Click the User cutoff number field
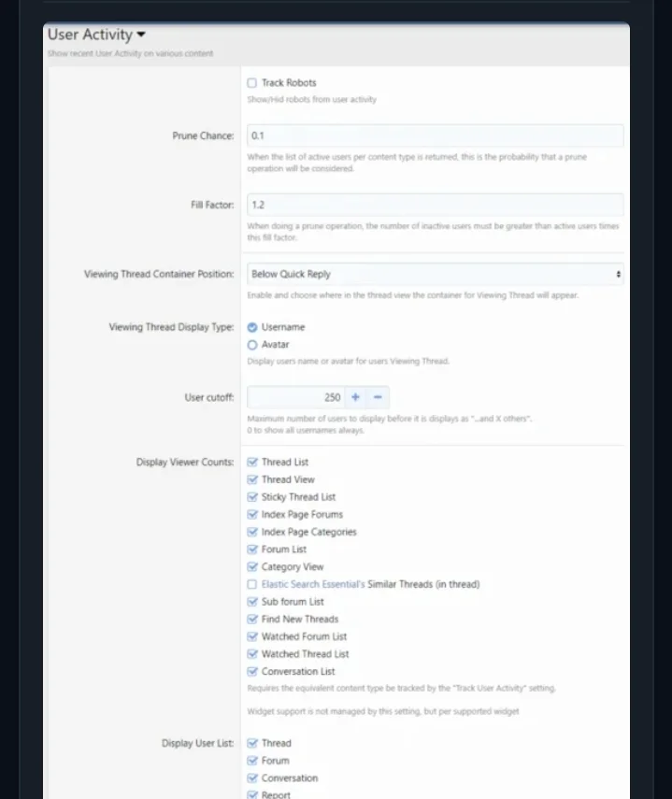 [295, 397]
